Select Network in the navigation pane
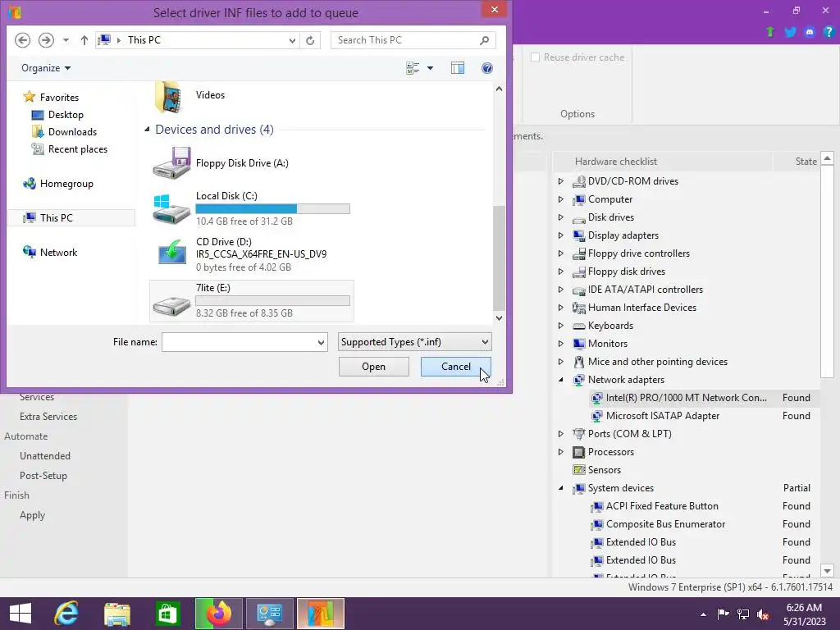 click(50, 253)
